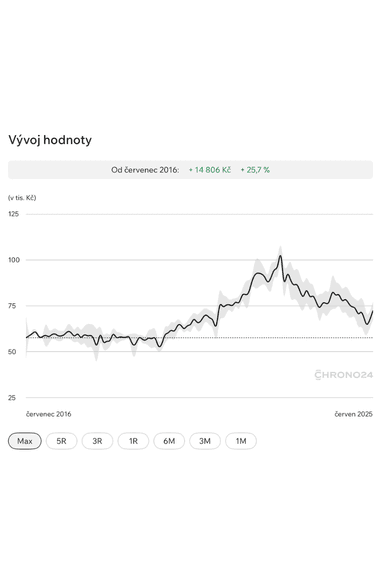Click the 100 y-axis gridline label
Screen dimensions: 378x580
point(14,260)
